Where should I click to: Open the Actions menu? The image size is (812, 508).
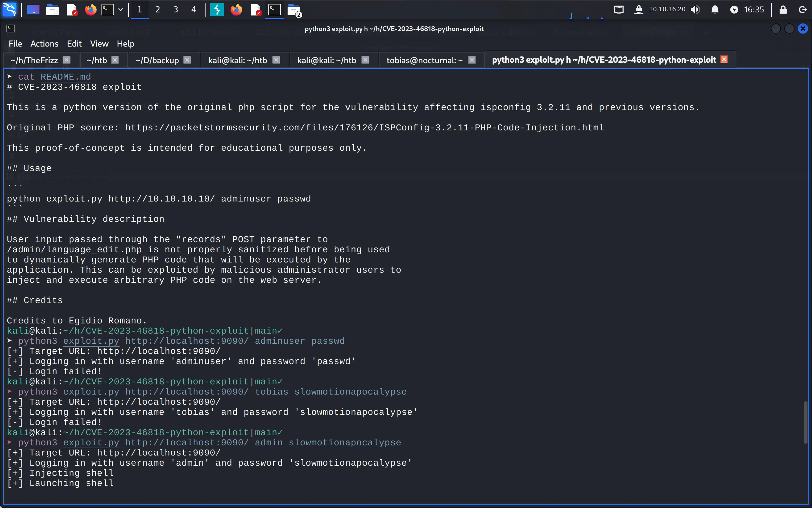pos(44,44)
